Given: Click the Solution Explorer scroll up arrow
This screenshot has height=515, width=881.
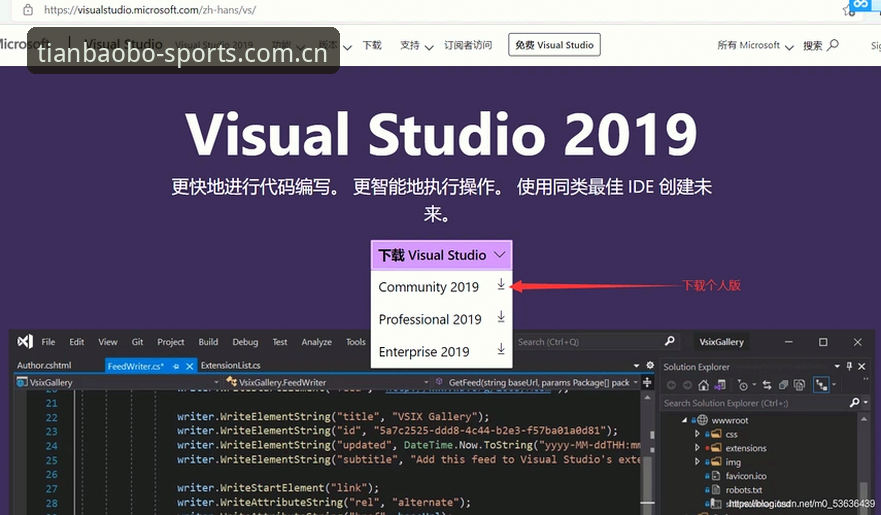Looking at the screenshot, I should (x=864, y=420).
